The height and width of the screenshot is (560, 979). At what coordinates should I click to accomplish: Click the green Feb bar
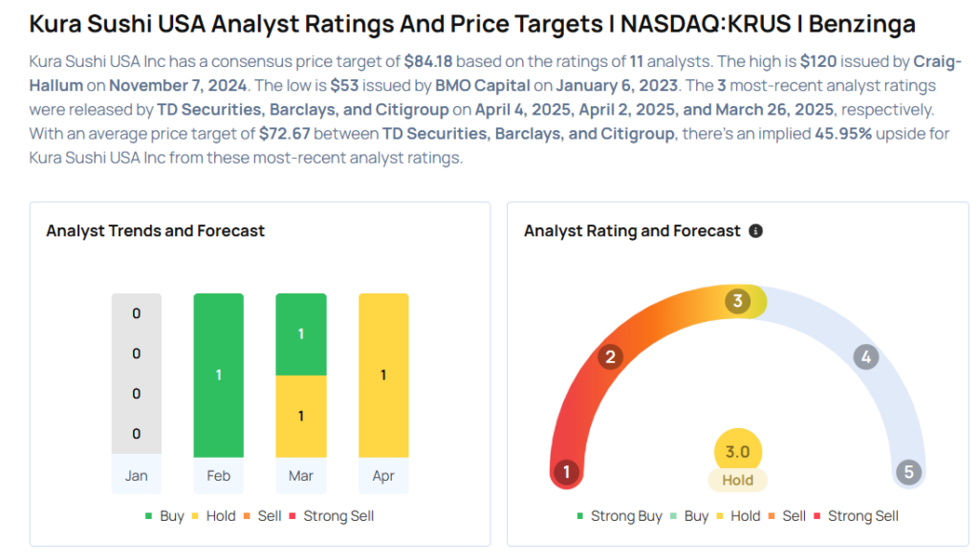pos(219,376)
